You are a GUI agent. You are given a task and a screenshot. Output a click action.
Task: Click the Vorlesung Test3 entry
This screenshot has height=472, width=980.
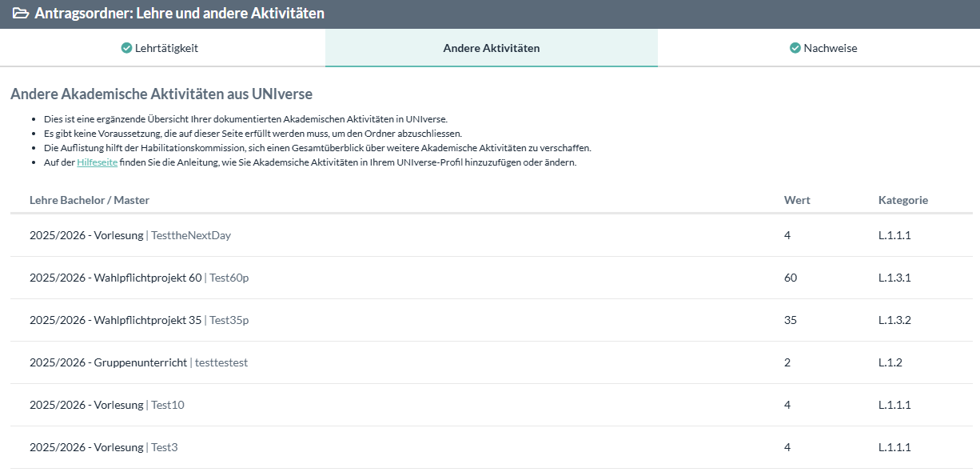point(104,447)
